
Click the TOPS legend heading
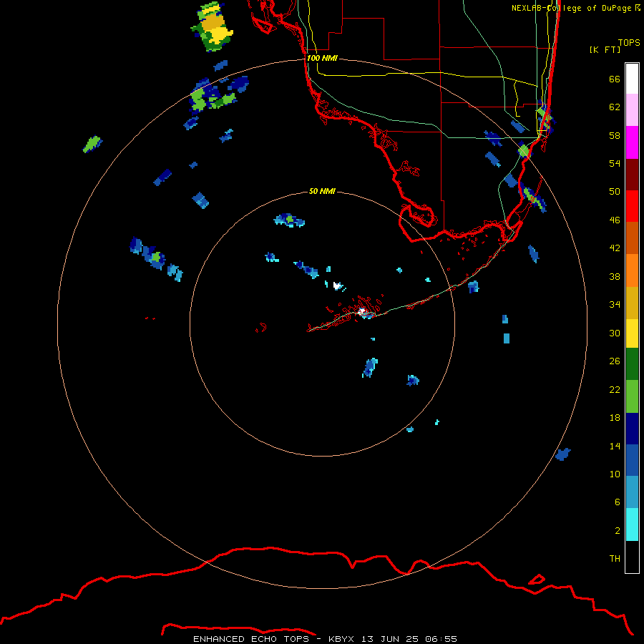[x=629, y=43]
